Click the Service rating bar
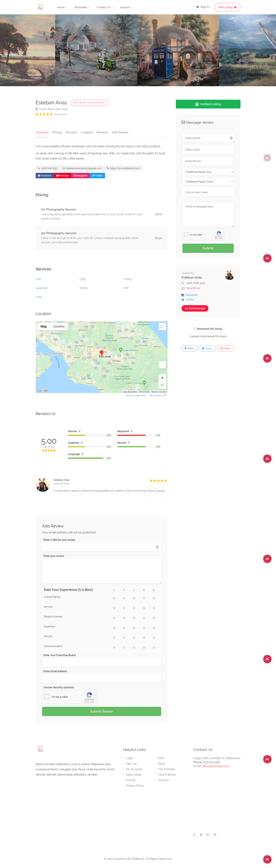Image resolution: width=276 pixels, height=868 pixels. 86,435
